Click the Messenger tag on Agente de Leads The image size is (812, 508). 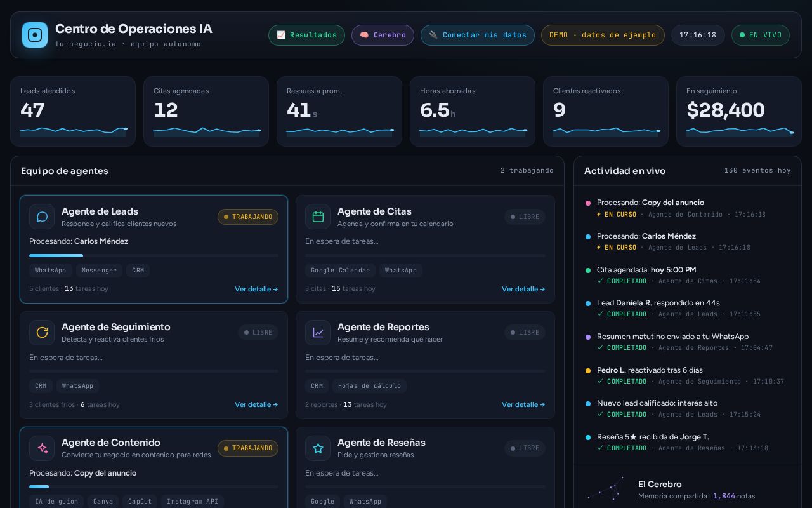100,271
